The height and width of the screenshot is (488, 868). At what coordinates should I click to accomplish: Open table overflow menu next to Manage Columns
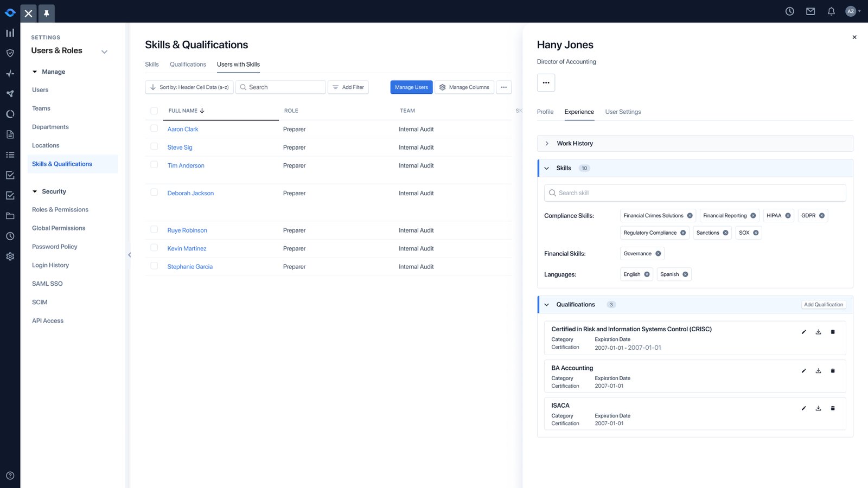504,87
